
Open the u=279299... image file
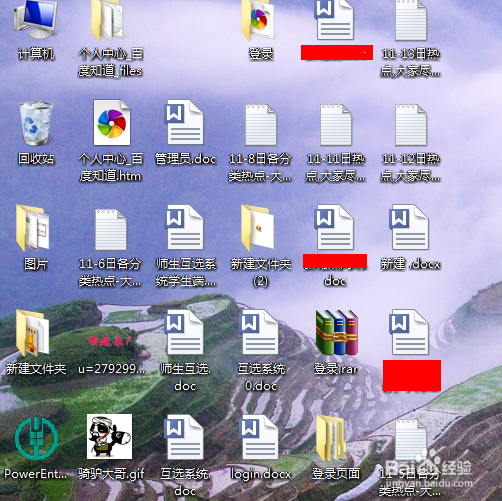click(109, 341)
